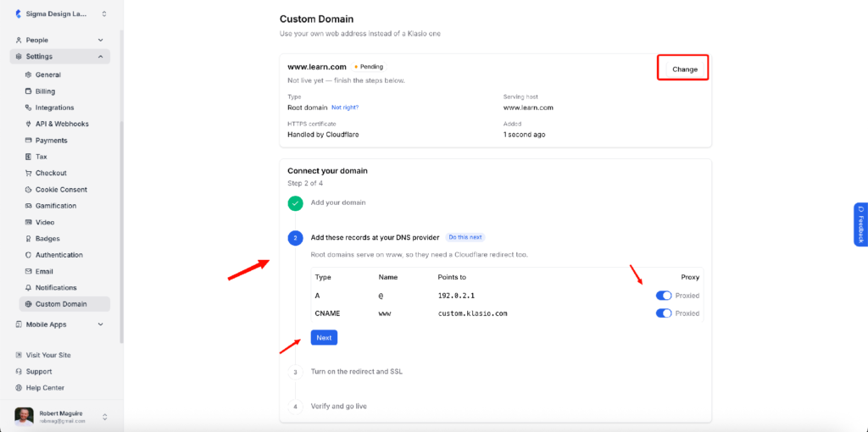868x432 pixels.
Task: Click the custom.klasio.com target value
Action: click(x=472, y=313)
